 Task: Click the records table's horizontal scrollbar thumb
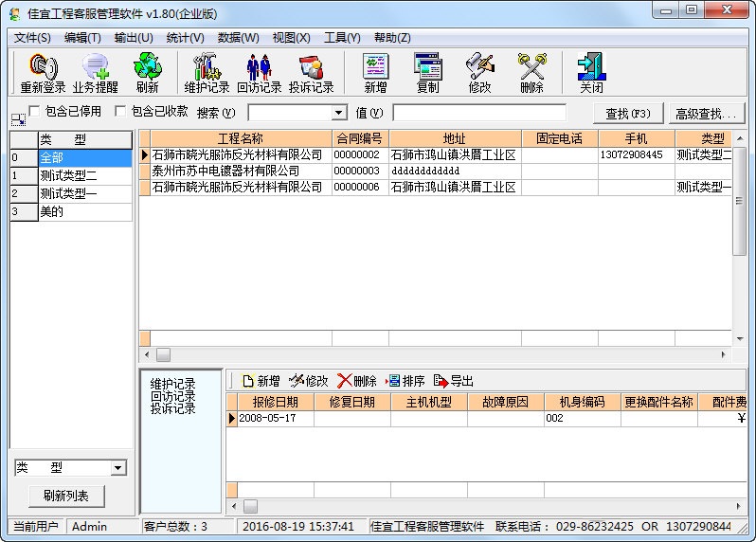click(x=250, y=506)
